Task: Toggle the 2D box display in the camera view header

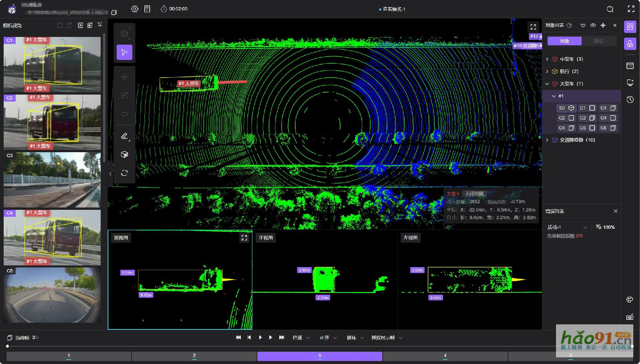Action: (60, 25)
